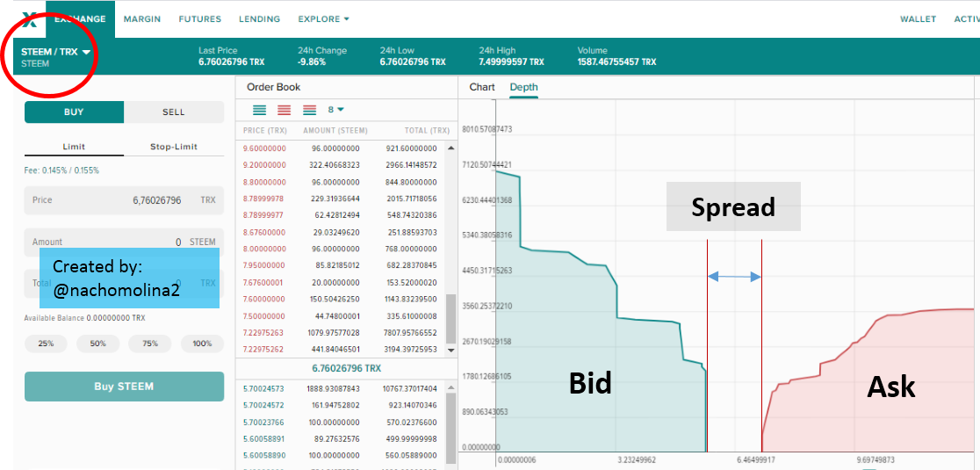
Task: Click the Price input field
Action: click(x=124, y=200)
